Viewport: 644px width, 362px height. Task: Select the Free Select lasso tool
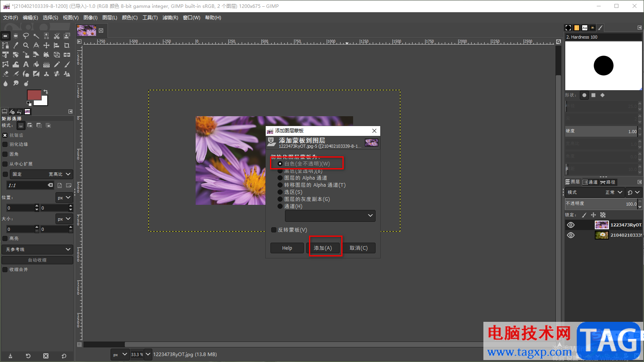pyautogui.click(x=26, y=36)
